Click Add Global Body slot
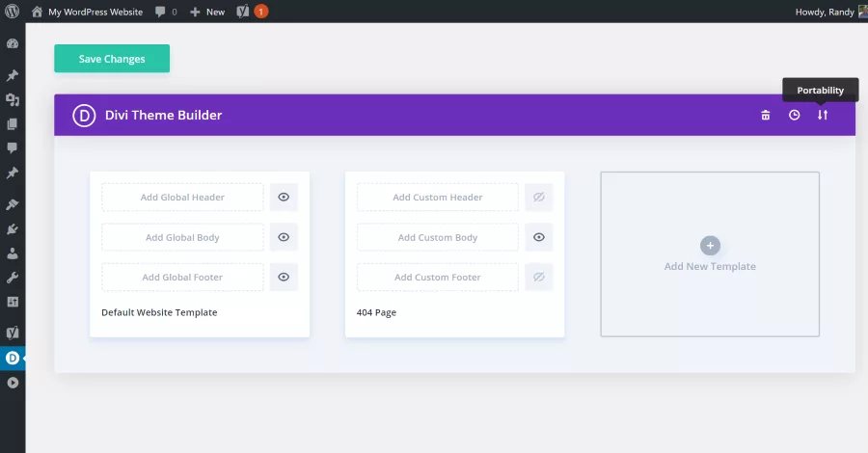Viewport: 868px width, 453px height. pyautogui.click(x=182, y=237)
